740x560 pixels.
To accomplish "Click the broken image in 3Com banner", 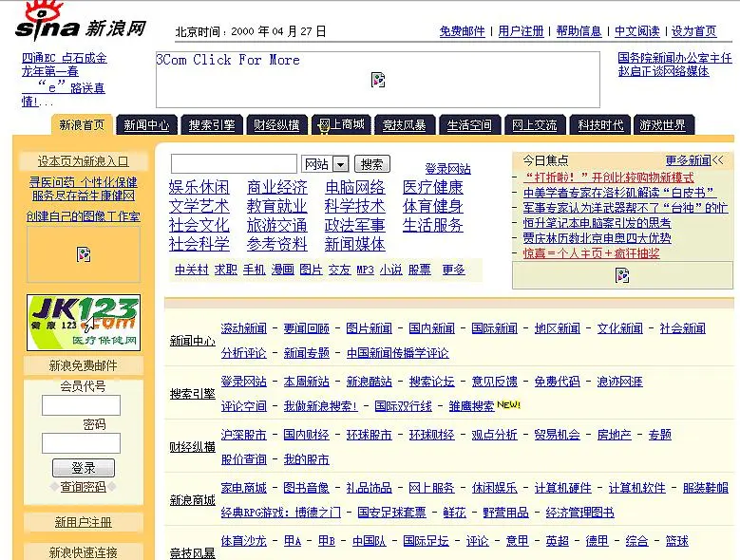I will 378,80.
